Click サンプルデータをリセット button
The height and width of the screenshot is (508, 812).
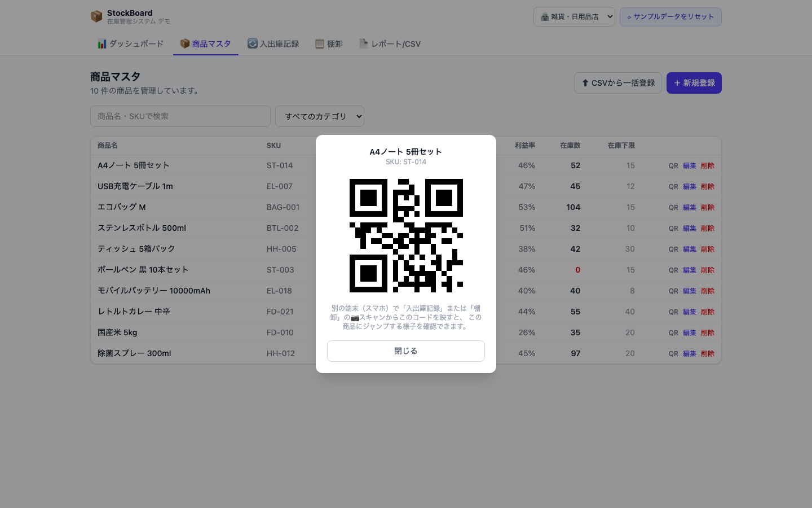coord(670,17)
